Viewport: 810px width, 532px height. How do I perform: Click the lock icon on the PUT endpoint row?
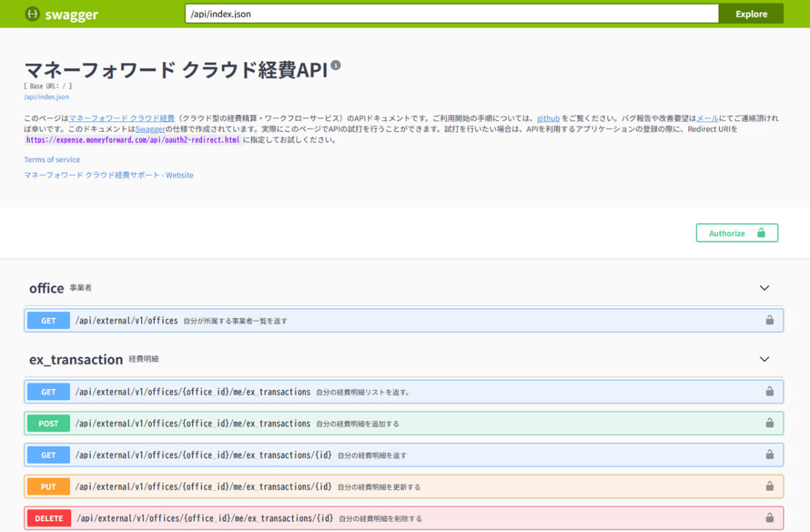coord(768,486)
